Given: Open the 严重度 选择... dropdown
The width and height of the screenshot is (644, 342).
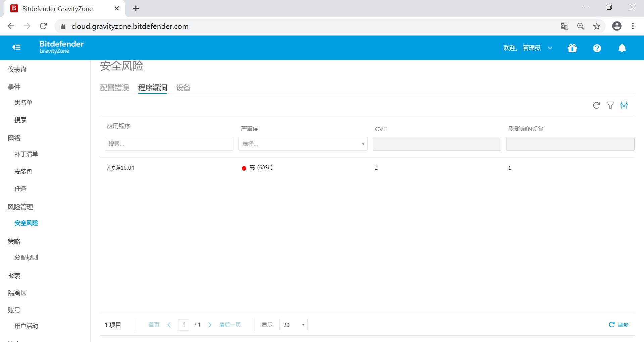Looking at the screenshot, I should point(303,144).
